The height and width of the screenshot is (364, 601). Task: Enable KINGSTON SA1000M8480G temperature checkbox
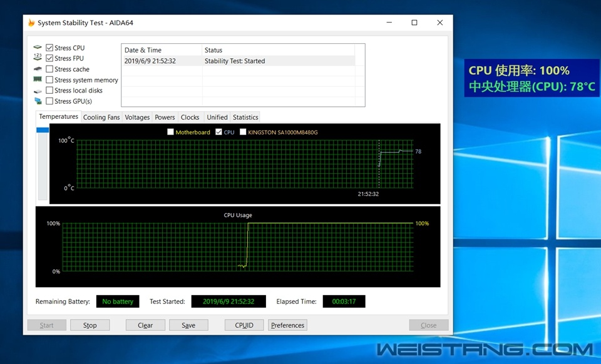(243, 132)
